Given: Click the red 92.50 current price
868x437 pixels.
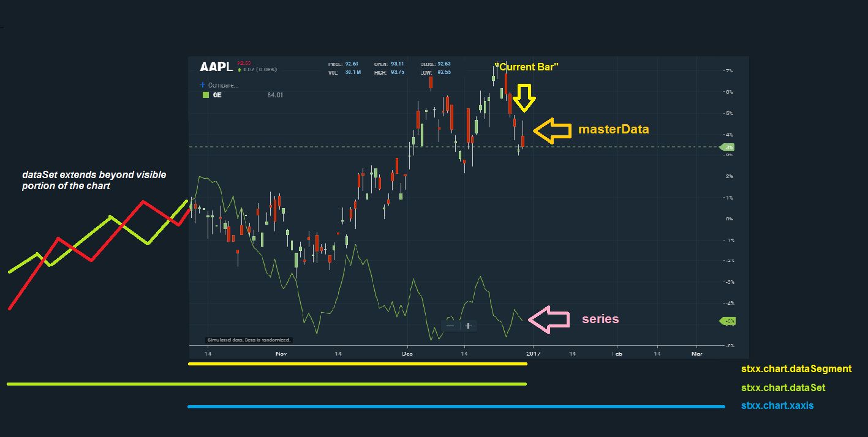Looking at the screenshot, I should pyautogui.click(x=244, y=63).
